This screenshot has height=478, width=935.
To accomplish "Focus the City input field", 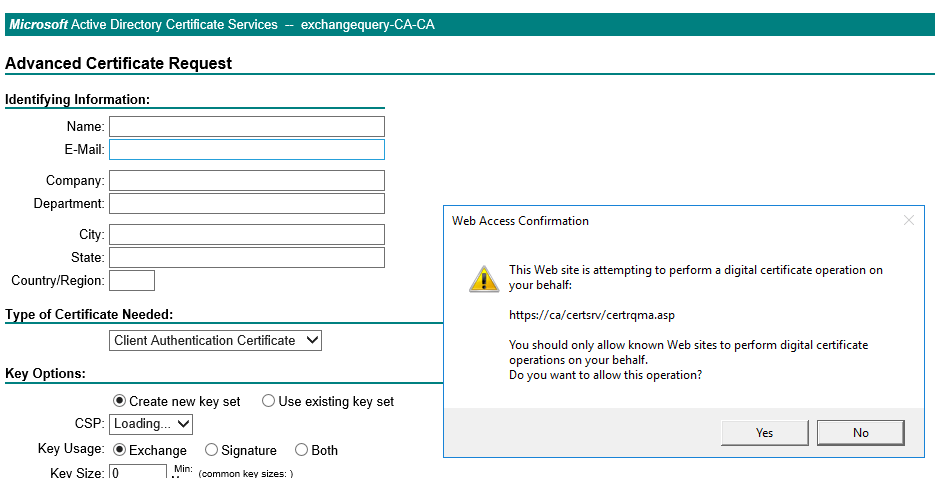I will click(247, 234).
